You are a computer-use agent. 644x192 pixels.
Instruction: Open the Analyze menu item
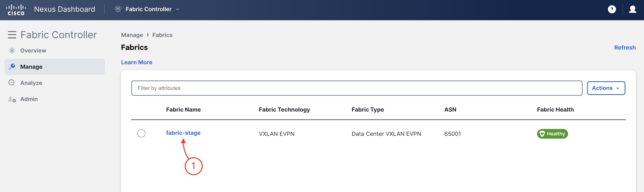tap(31, 83)
